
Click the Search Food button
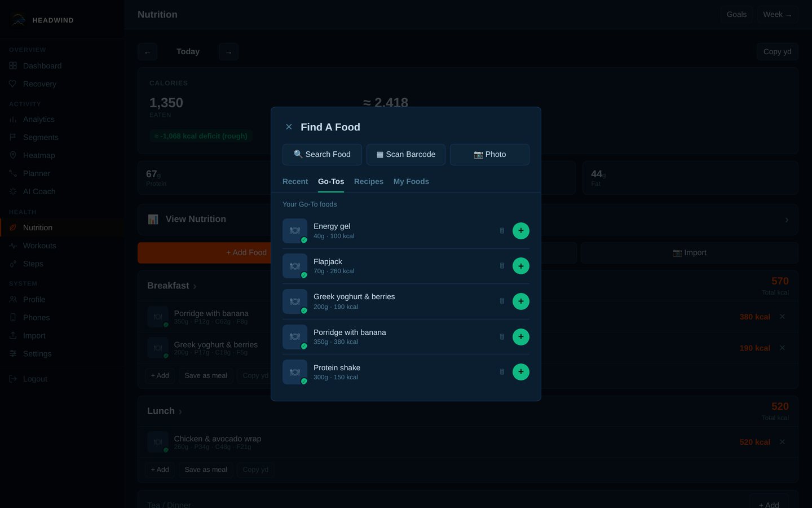(322, 155)
